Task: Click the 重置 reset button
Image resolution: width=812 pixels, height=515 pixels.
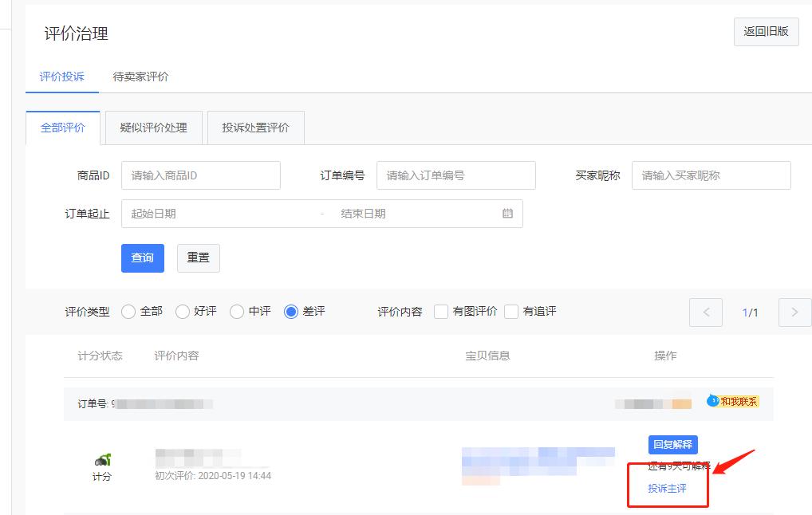Action: pyautogui.click(x=198, y=257)
